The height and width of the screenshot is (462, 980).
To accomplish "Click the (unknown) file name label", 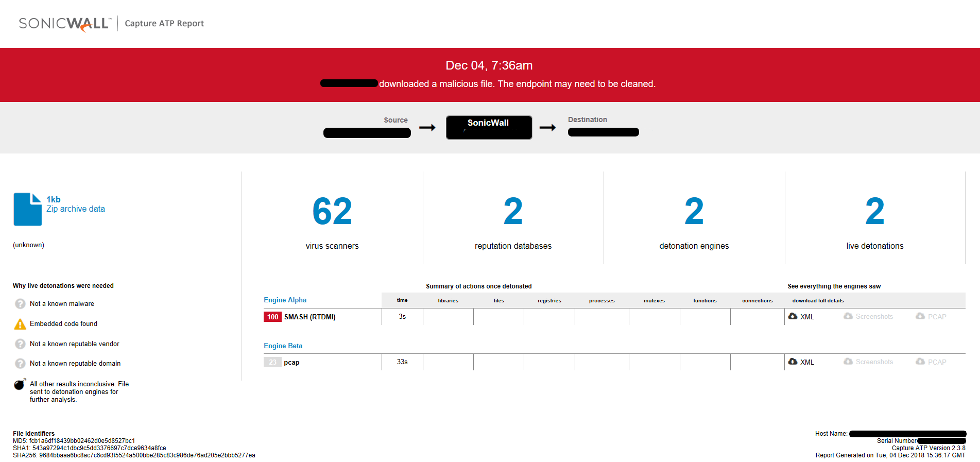I will [29, 245].
